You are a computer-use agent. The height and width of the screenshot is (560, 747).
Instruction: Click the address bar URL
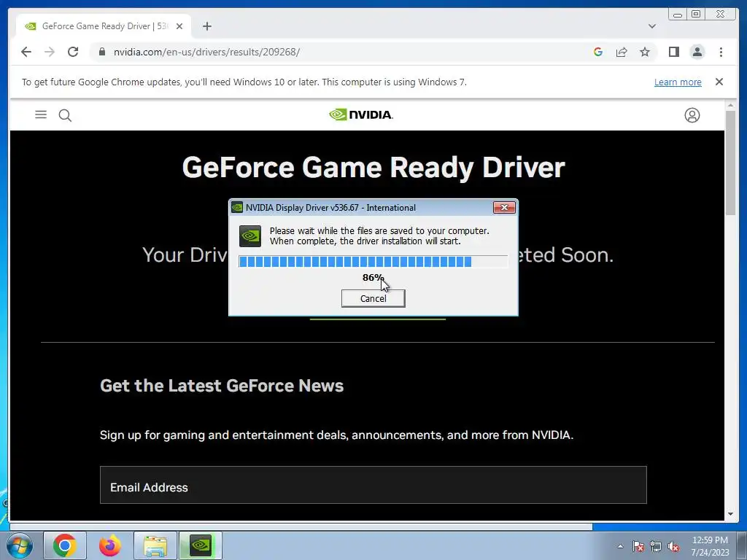click(206, 52)
